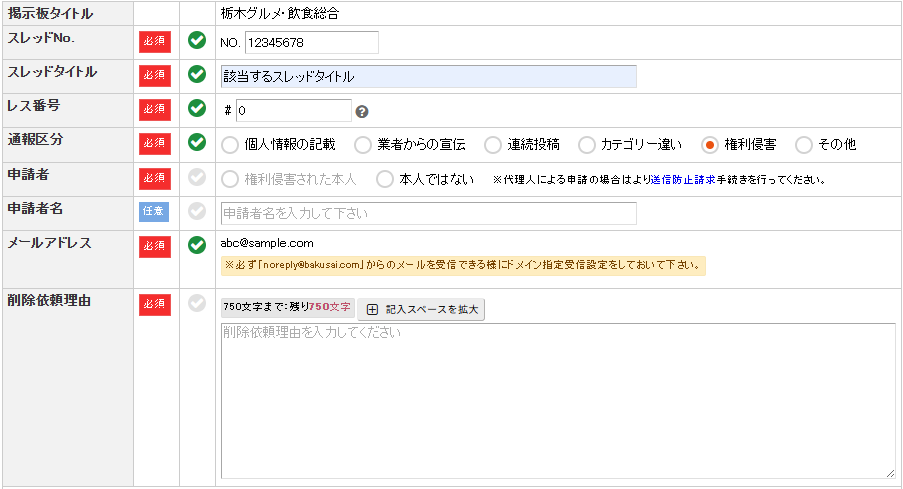This screenshot has width=903, height=489.
Task: Click the green check icon in レス番号 row
Action: click(197, 108)
